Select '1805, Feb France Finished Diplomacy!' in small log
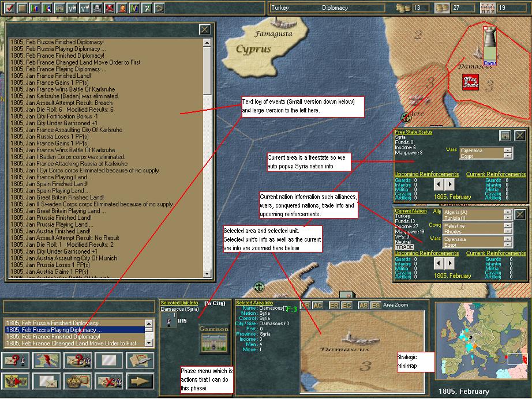Image resolution: width=532 pixels, height=399 pixels. pyautogui.click(x=74, y=336)
